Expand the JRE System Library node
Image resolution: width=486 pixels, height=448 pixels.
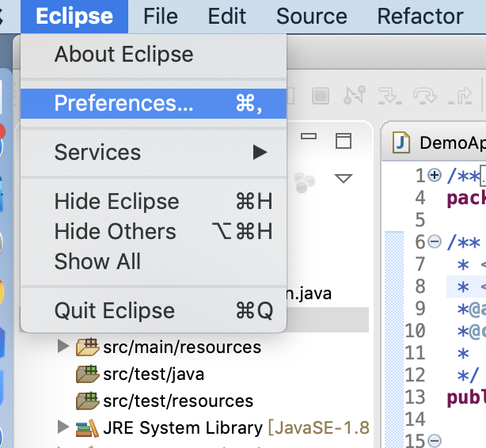point(63,427)
